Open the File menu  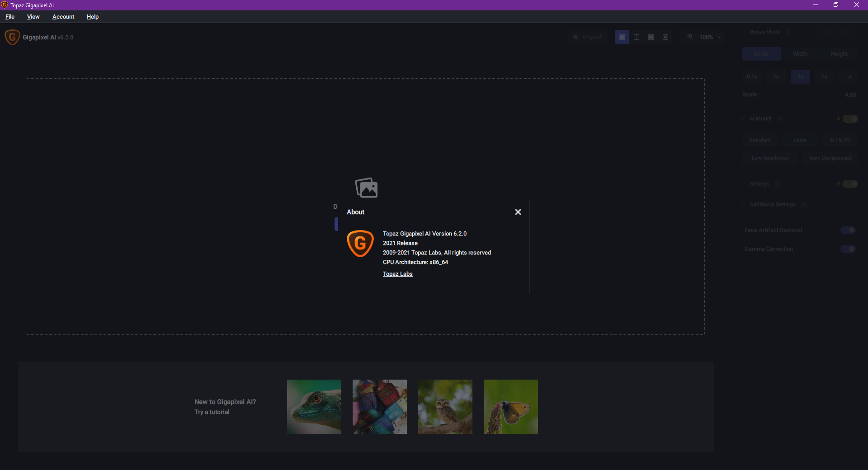click(10, 17)
